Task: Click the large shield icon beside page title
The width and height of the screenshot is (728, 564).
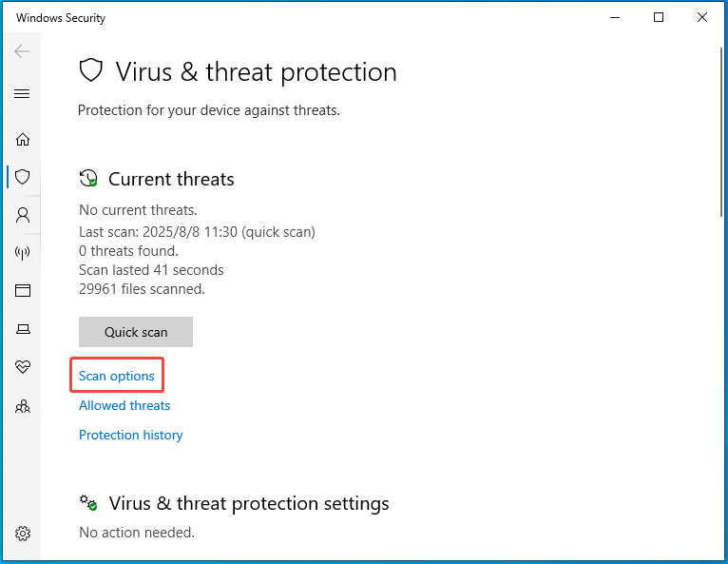Action: coord(90,70)
